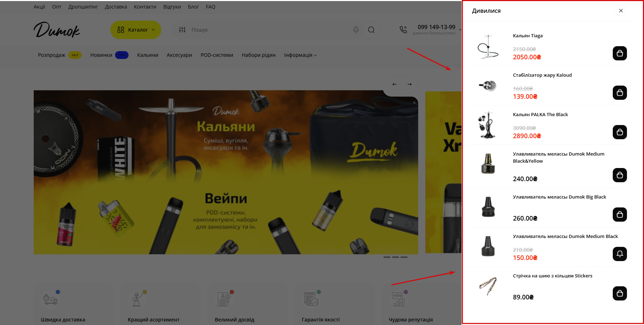
Task: Open Dumok Big Black thumbnail
Action: coord(488,207)
